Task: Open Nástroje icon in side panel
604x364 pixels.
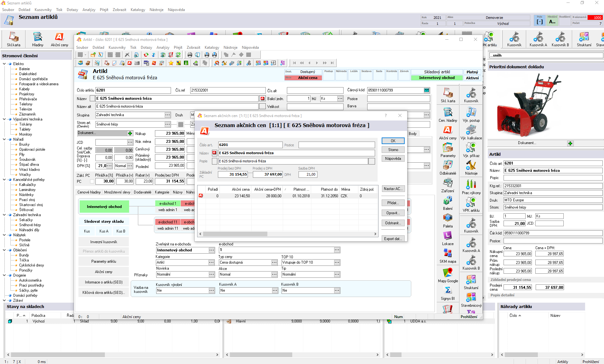Action: pyautogui.click(x=471, y=167)
